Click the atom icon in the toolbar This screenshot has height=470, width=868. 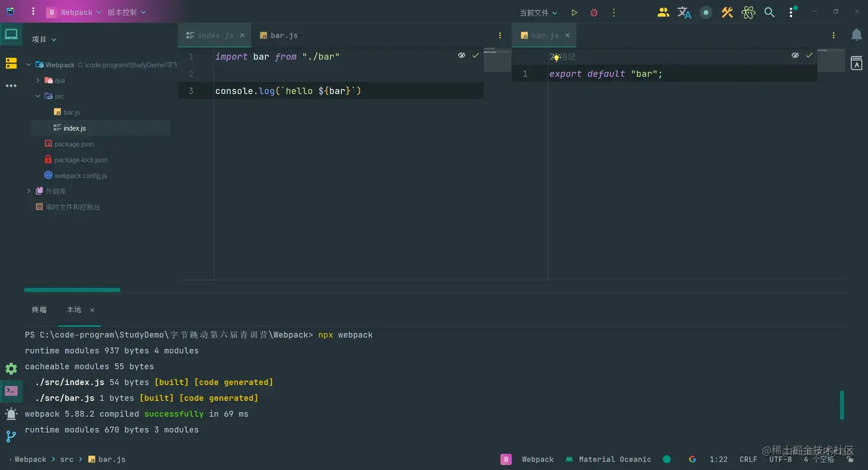click(x=748, y=12)
